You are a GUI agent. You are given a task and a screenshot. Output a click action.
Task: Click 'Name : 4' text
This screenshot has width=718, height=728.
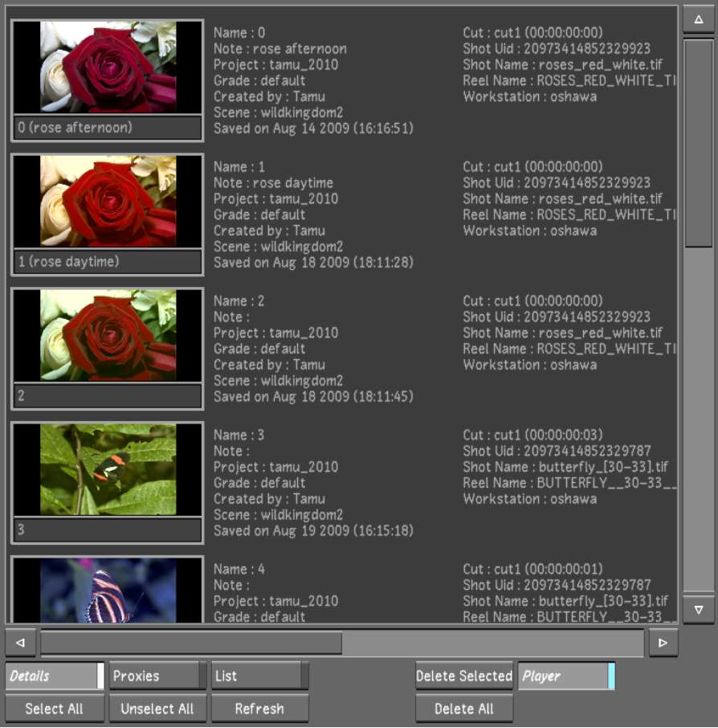(239, 569)
